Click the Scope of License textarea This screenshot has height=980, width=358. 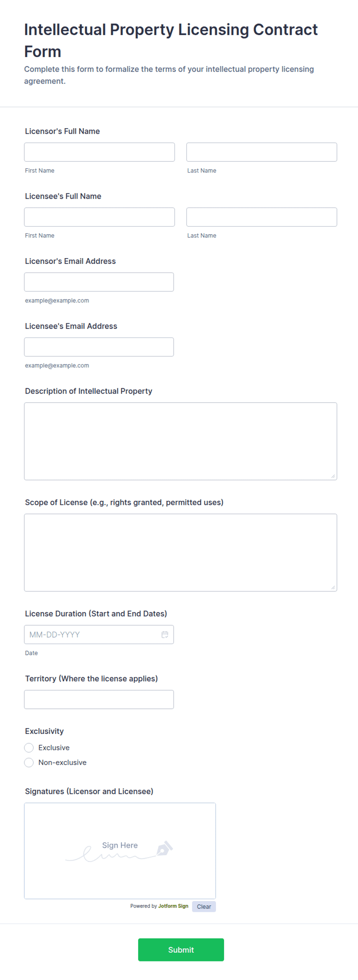click(181, 553)
